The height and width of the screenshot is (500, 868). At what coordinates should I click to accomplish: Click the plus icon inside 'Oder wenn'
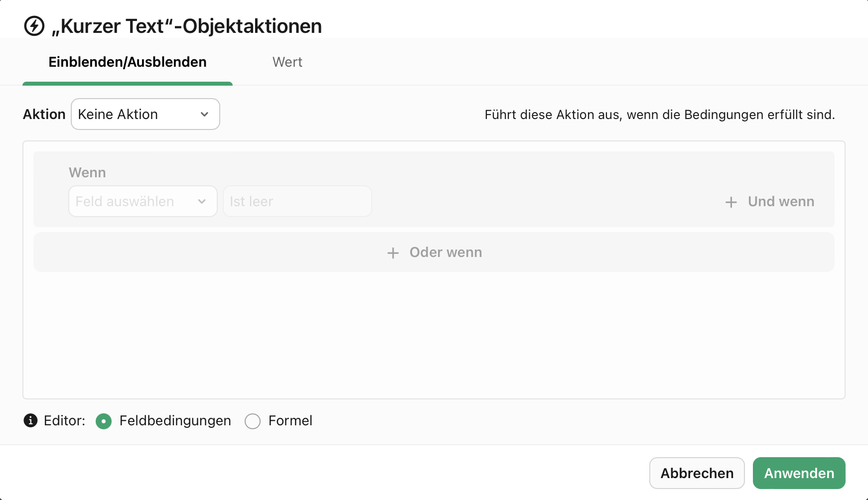[x=393, y=252]
